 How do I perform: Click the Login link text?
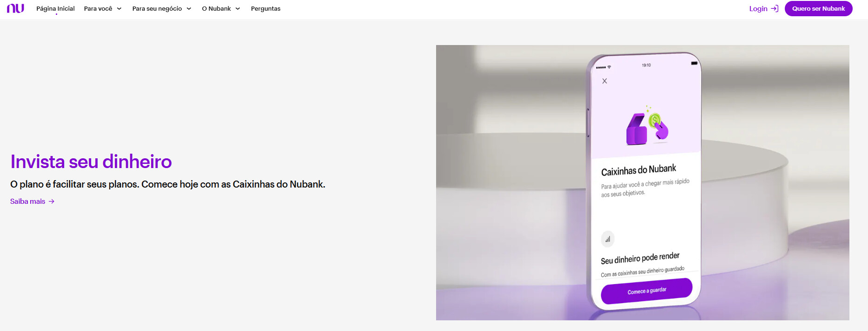[758, 8]
